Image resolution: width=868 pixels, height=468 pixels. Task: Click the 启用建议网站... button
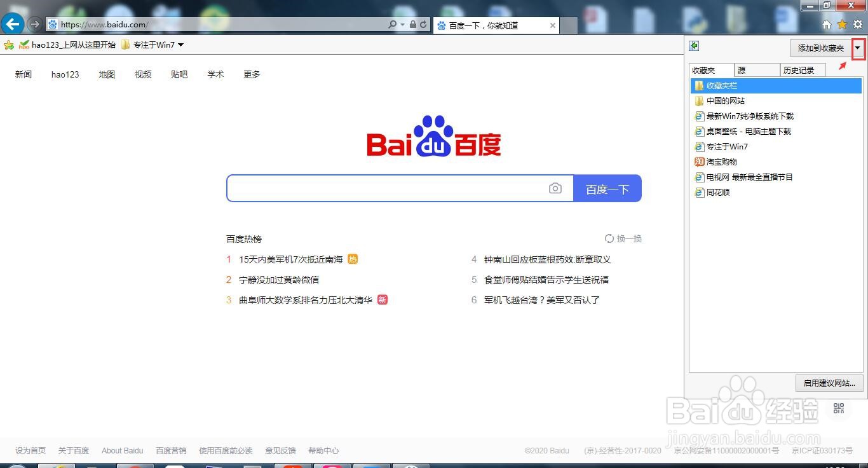point(829,383)
